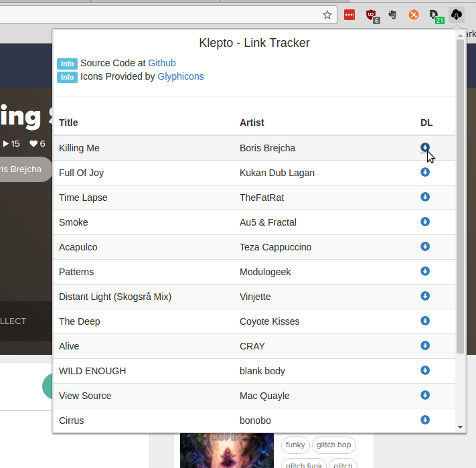Viewport: 476px width, 468px height.
Task: Download Time Lapse by TheFatRat
Action: click(x=425, y=197)
